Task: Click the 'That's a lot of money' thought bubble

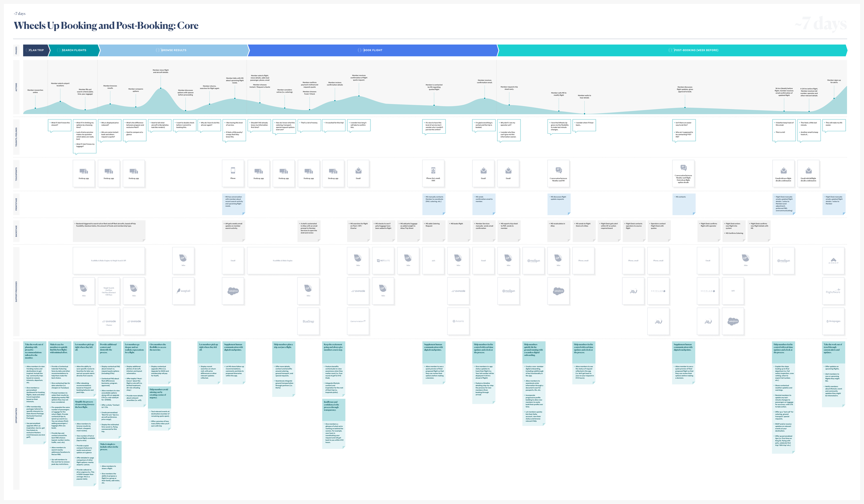Action: 309,125
